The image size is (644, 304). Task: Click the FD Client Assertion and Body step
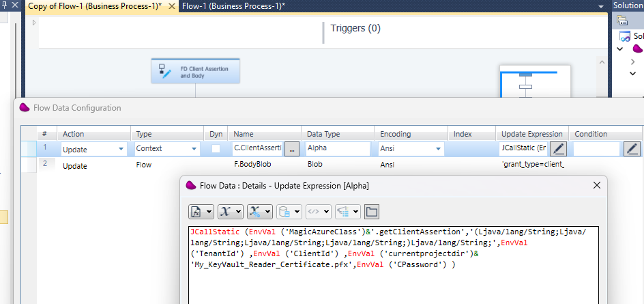point(196,71)
